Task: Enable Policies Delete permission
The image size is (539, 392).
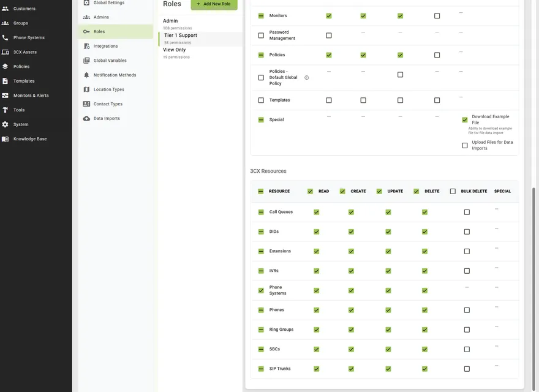Action: (437, 55)
